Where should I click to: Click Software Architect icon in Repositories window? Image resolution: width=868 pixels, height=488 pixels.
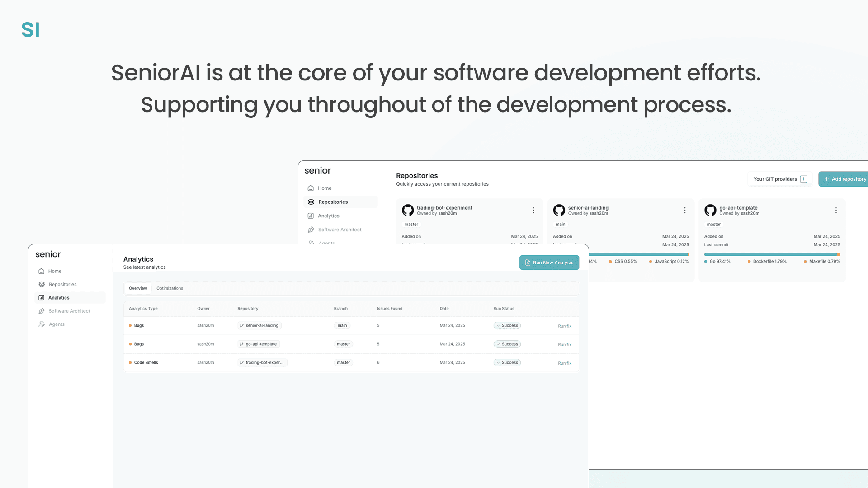[311, 230]
